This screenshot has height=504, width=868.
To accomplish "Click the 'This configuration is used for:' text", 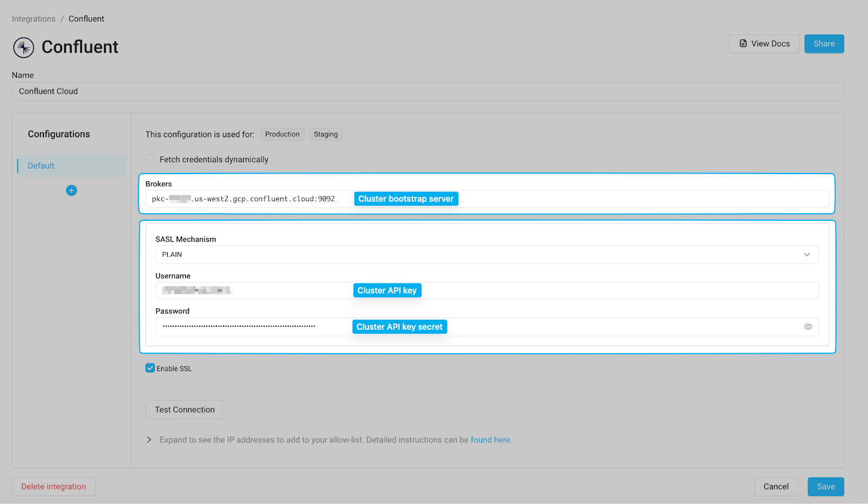I will click(x=200, y=135).
